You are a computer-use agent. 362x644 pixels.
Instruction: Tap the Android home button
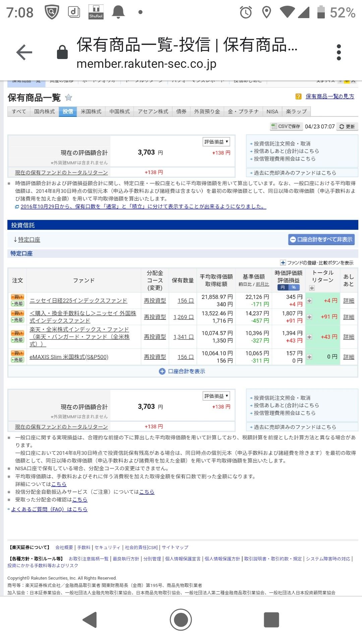tap(181, 620)
